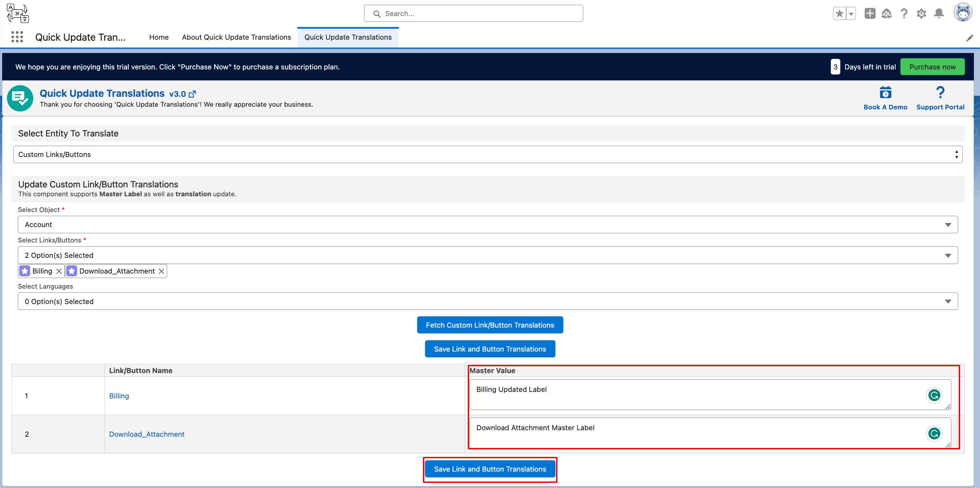Remove the Download_Attachment selected pill
Screen dimensions: 980x488
pyautogui.click(x=161, y=271)
